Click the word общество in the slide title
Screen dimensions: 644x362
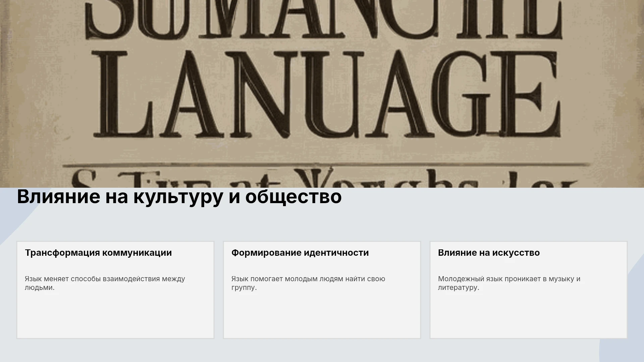293,197
